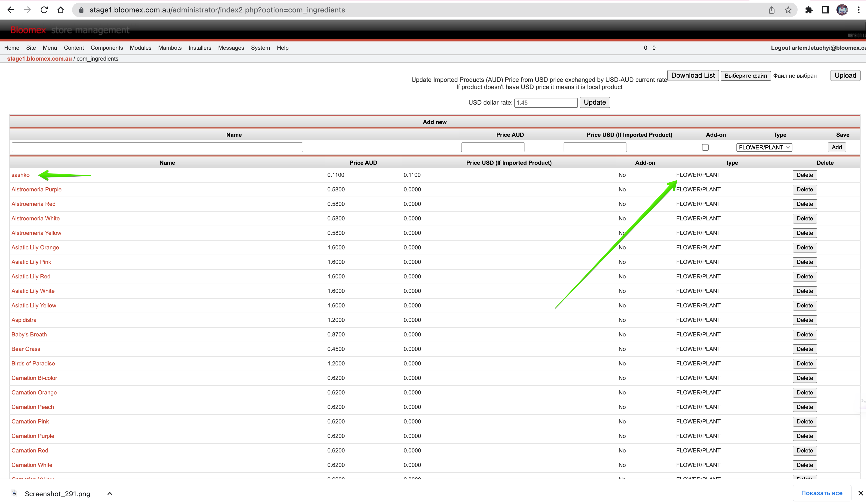The image size is (866, 504).
Task: Open the Messages menu
Action: 231,48
